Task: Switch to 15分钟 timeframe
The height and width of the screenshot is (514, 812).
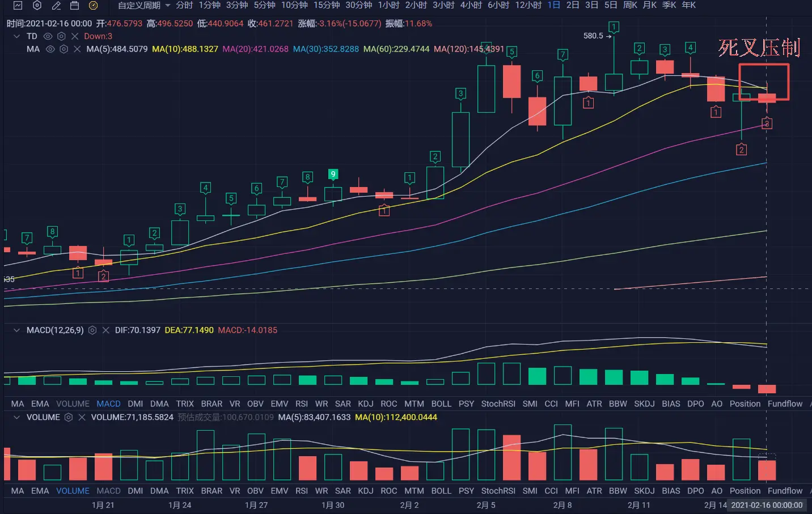Action: [x=327, y=5]
